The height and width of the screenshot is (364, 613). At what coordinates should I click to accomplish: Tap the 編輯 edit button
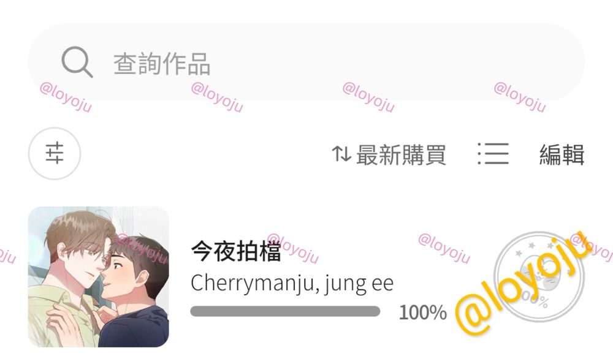562,154
